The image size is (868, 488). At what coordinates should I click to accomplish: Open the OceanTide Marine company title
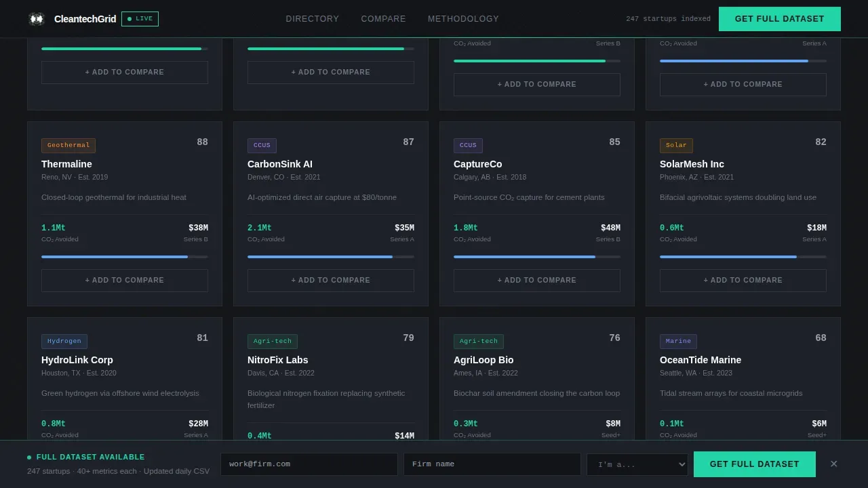tap(701, 360)
